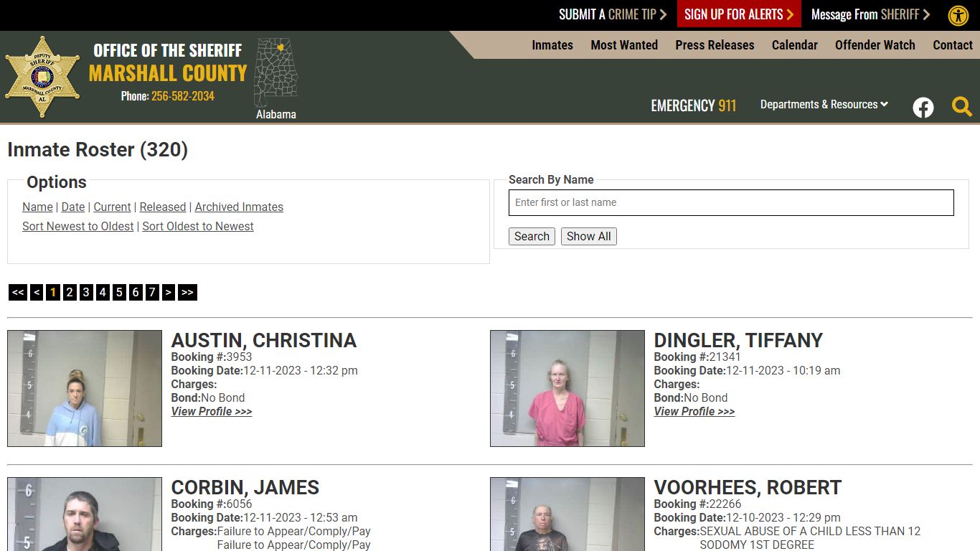Open Submit a Crime Tip link

click(613, 14)
